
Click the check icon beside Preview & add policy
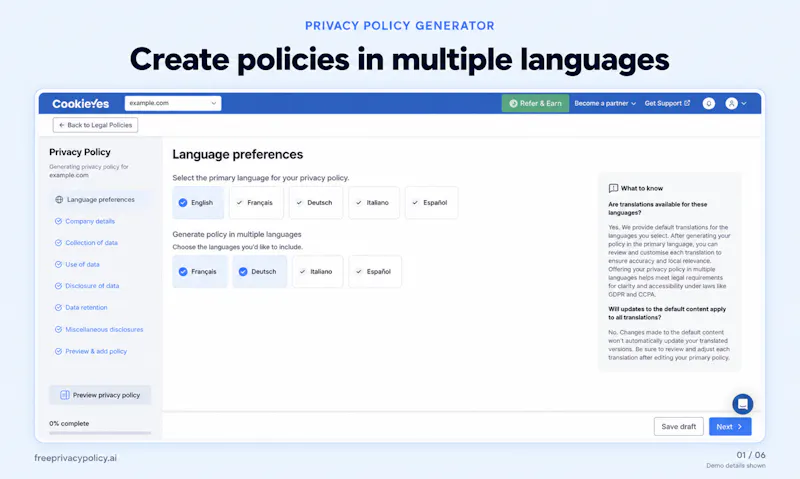[58, 351]
